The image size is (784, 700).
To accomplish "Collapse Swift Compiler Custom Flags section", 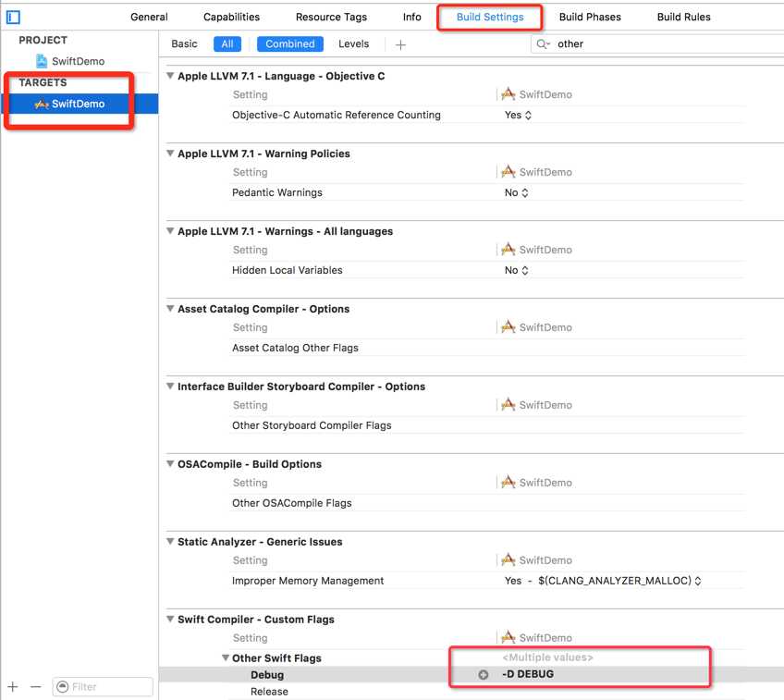I will coord(170,619).
